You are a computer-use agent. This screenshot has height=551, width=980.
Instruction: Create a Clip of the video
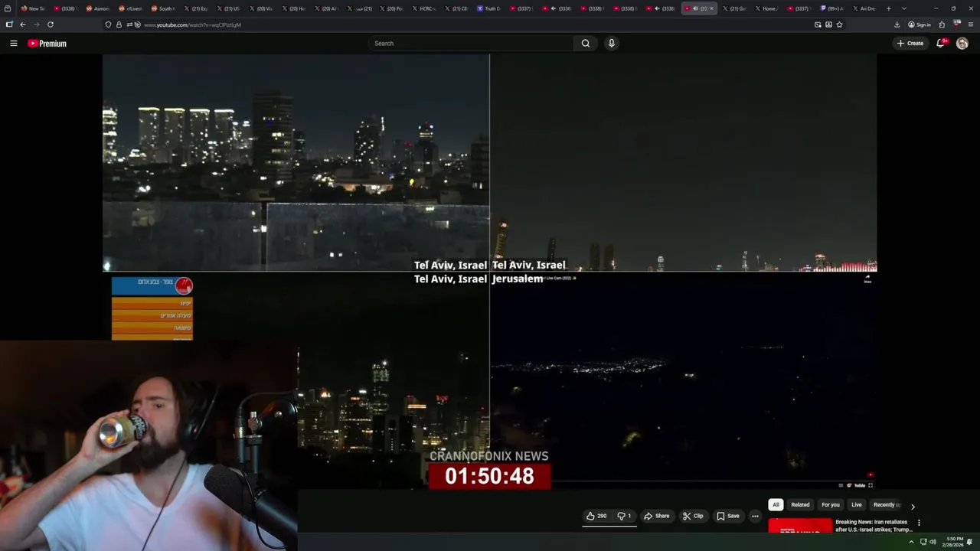(693, 516)
